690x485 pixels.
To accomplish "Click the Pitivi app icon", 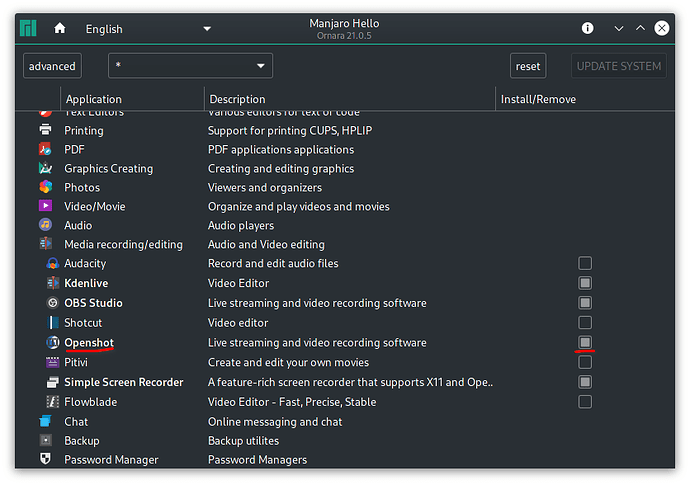I will point(53,362).
